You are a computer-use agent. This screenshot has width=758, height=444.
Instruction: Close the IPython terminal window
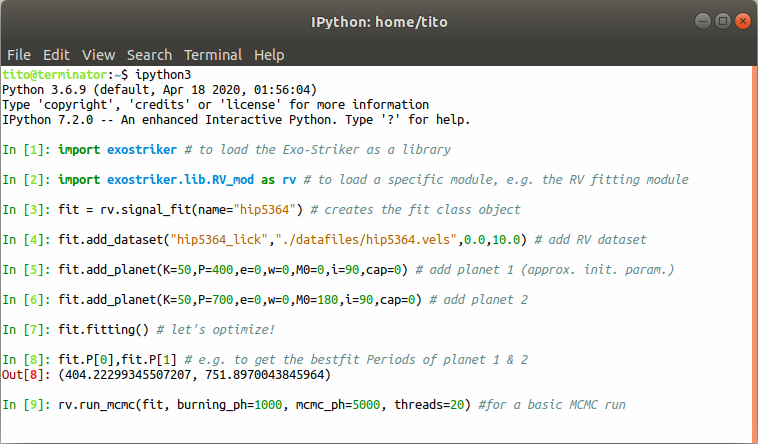click(x=743, y=21)
